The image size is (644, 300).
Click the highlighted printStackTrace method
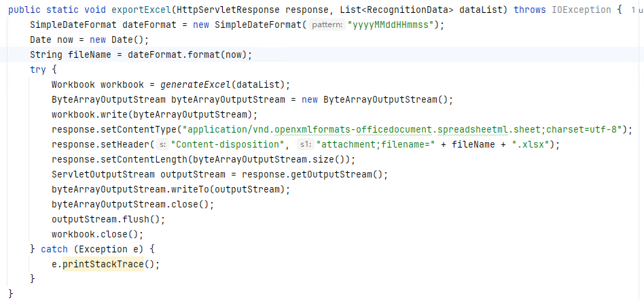click(x=103, y=264)
